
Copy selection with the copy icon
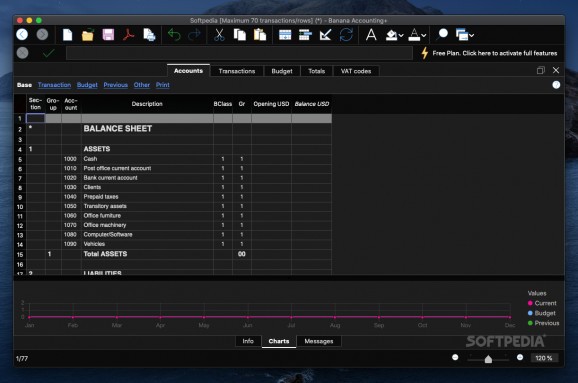[240, 35]
